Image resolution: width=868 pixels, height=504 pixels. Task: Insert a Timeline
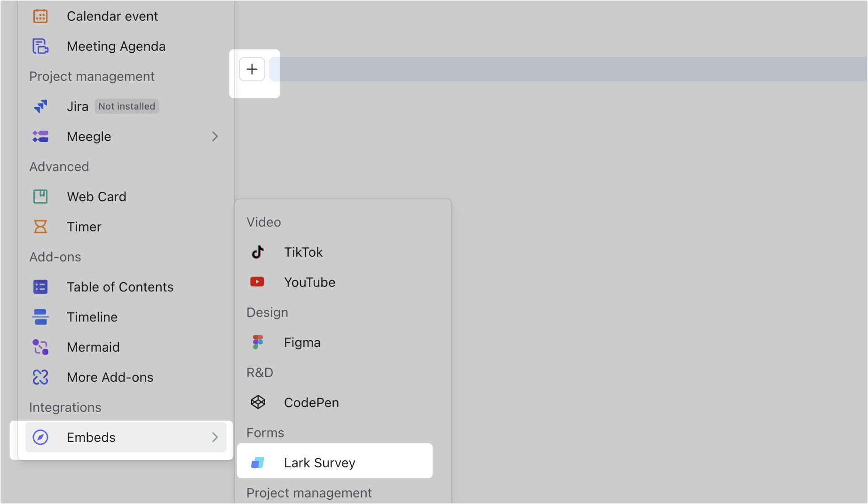(x=93, y=317)
